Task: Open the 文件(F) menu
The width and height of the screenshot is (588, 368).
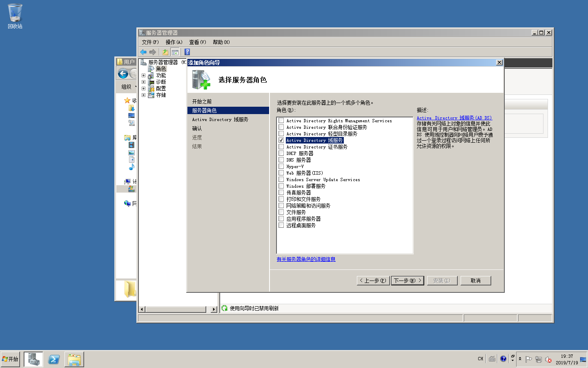Action: coord(150,42)
